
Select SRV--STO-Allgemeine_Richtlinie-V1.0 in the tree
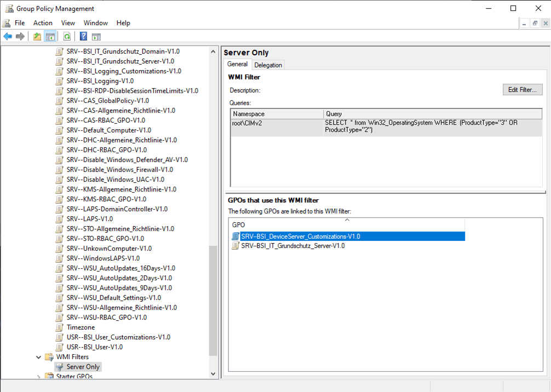[x=120, y=229]
